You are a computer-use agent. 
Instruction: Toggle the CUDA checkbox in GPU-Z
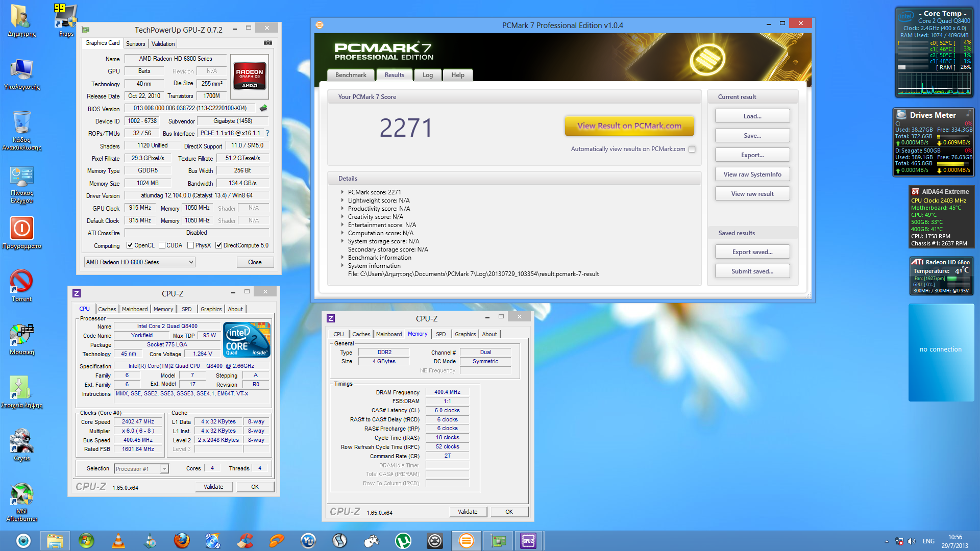pos(162,245)
